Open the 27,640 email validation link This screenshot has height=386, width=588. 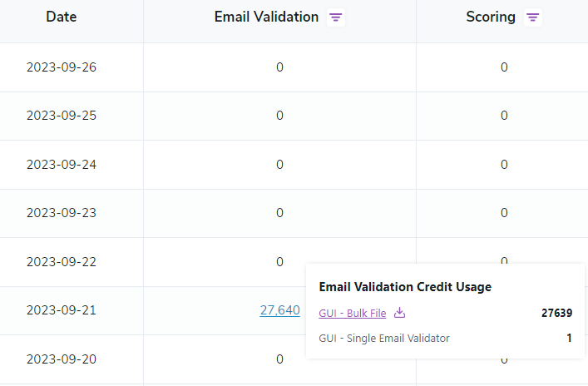pyautogui.click(x=279, y=310)
